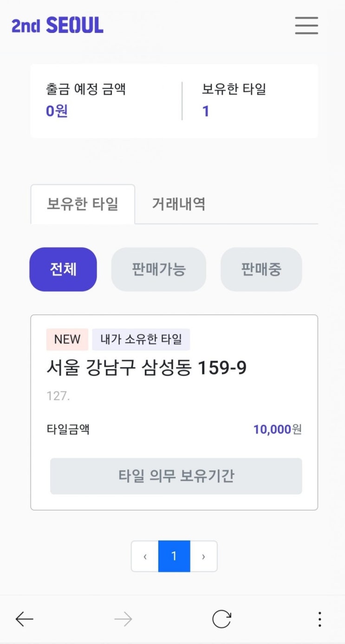This screenshot has width=345, height=644.
Task: Go to previous page chevron
Action: coord(145,556)
